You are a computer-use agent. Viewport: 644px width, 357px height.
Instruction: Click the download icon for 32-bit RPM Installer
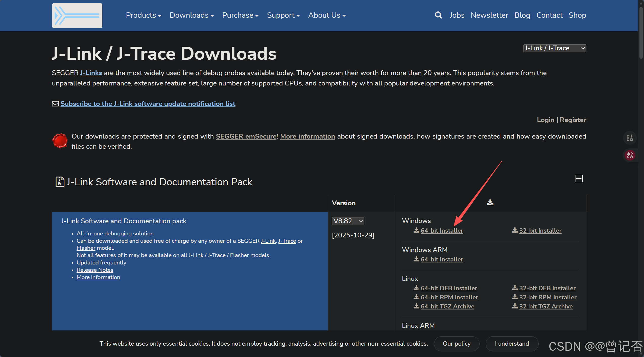(x=515, y=297)
